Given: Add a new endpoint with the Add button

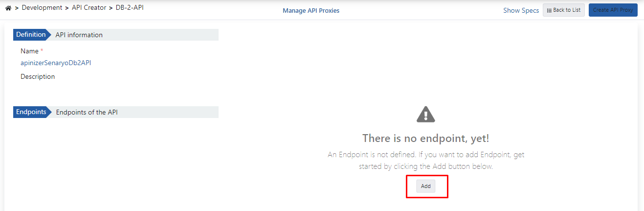Looking at the screenshot, I should (x=426, y=186).
